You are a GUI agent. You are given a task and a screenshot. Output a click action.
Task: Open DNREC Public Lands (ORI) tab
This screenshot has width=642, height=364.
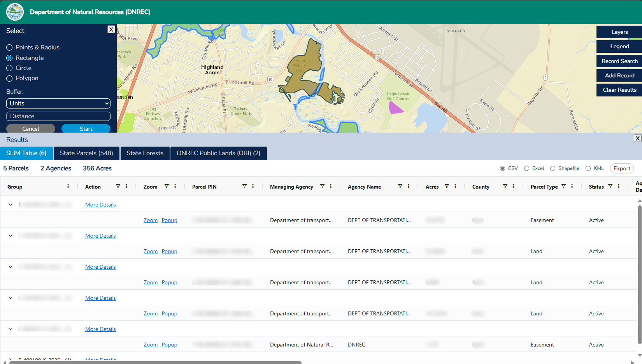pos(218,153)
